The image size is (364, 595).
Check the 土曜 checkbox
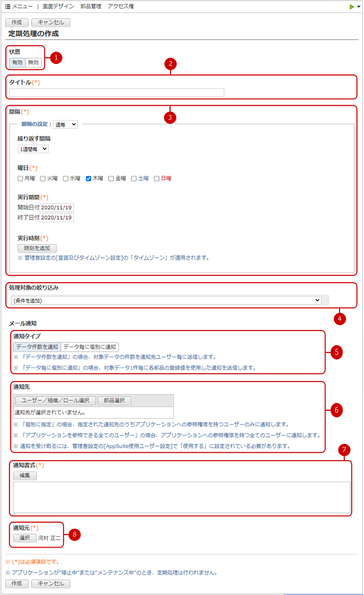coord(134,179)
